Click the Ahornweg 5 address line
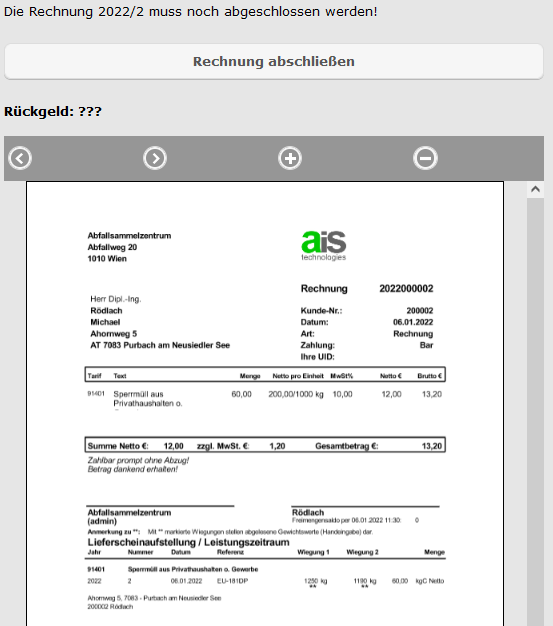 pos(113,334)
